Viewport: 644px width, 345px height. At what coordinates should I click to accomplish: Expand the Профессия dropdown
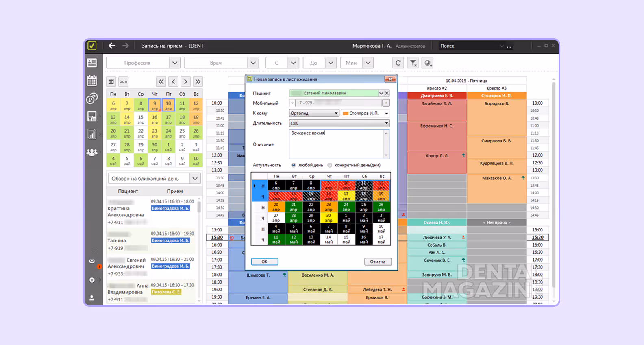pyautogui.click(x=175, y=63)
